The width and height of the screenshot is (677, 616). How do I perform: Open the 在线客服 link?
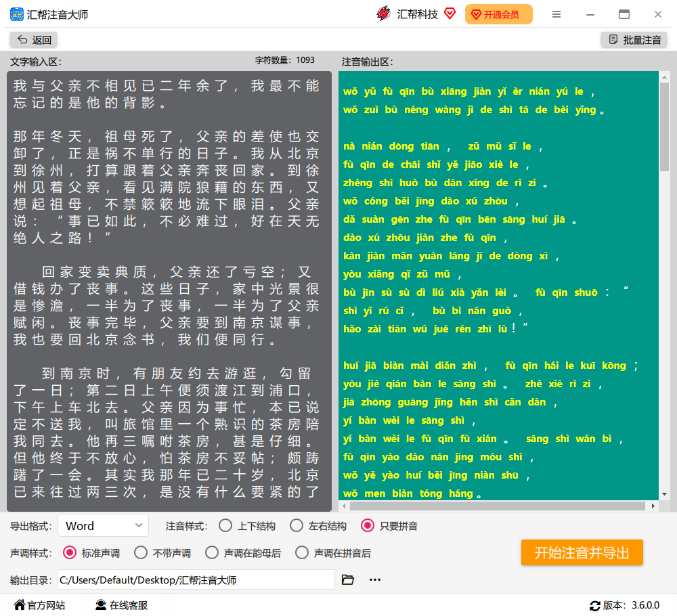point(121,605)
